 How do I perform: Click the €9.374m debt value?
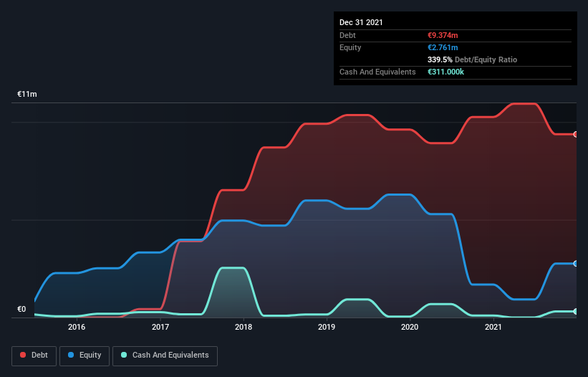[443, 35]
